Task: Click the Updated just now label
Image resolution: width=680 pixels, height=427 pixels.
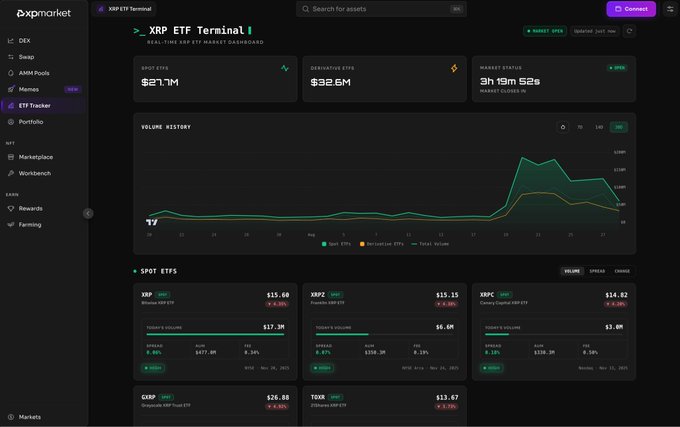Action: pyautogui.click(x=595, y=31)
